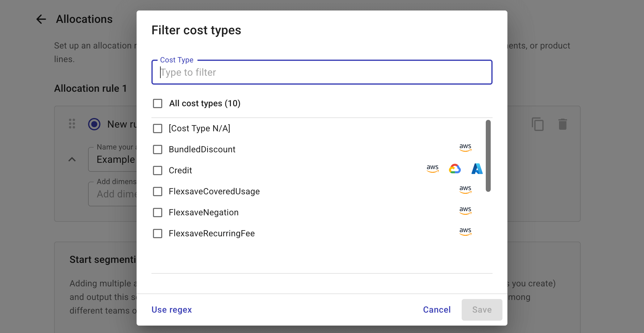644x333 pixels.
Task: Click the Allocation rule 1 heading
Action: click(91, 88)
